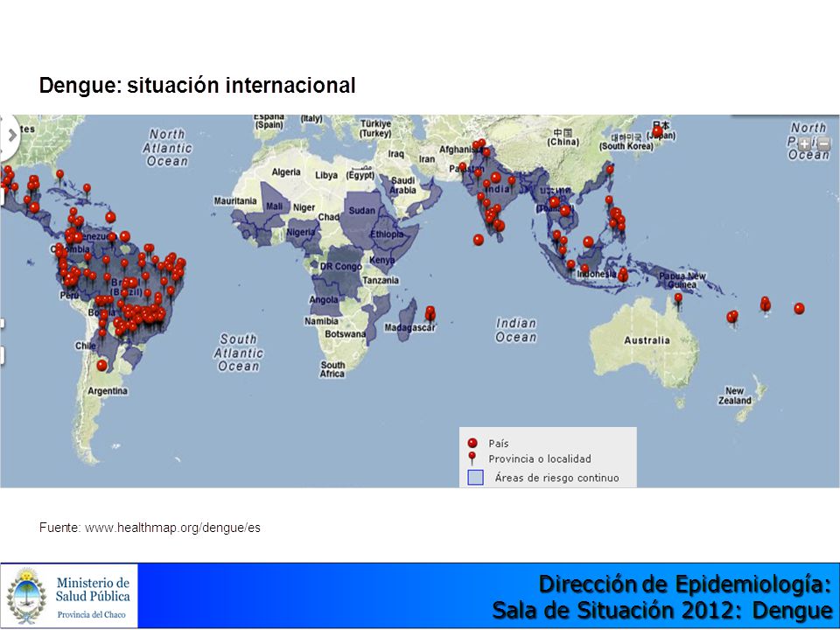Click the Mauritania map label
Screen dimensions: 840x630
[x=235, y=201]
